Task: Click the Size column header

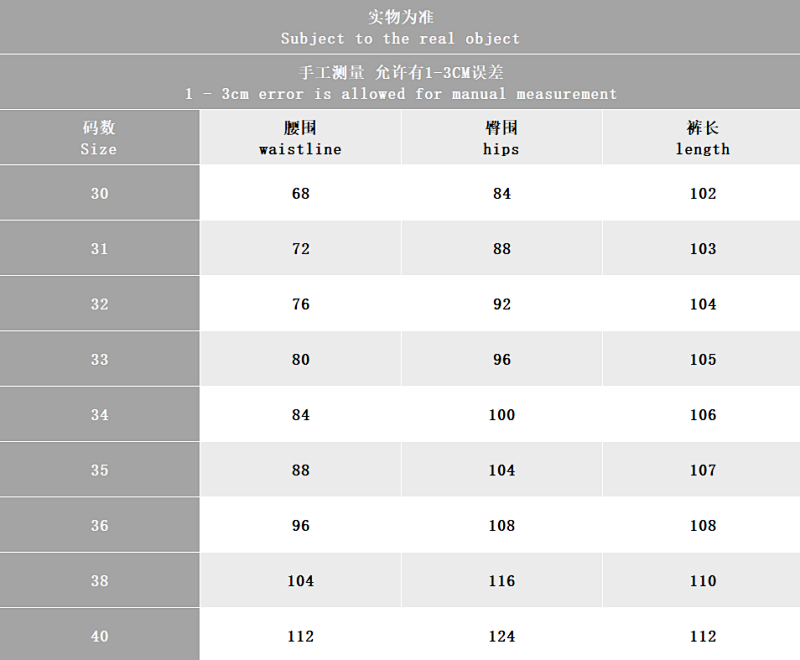Action: pyautogui.click(x=99, y=137)
